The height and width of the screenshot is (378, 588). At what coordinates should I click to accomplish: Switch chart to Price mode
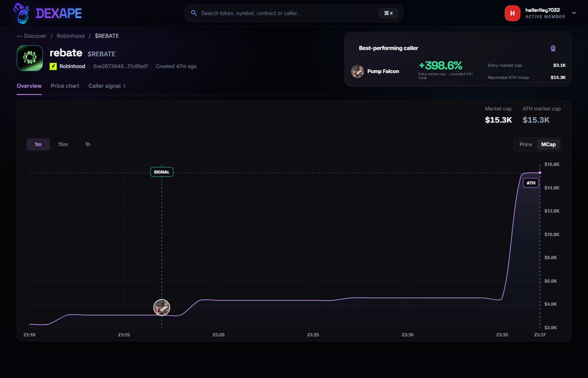(x=526, y=144)
